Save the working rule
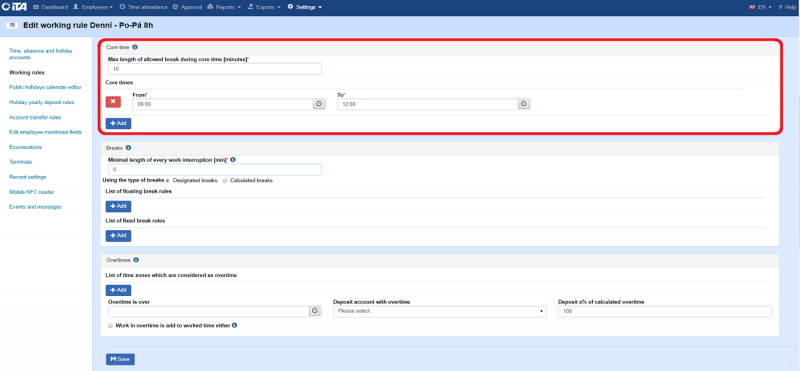Screen dimensions: 800x371 coord(120,359)
